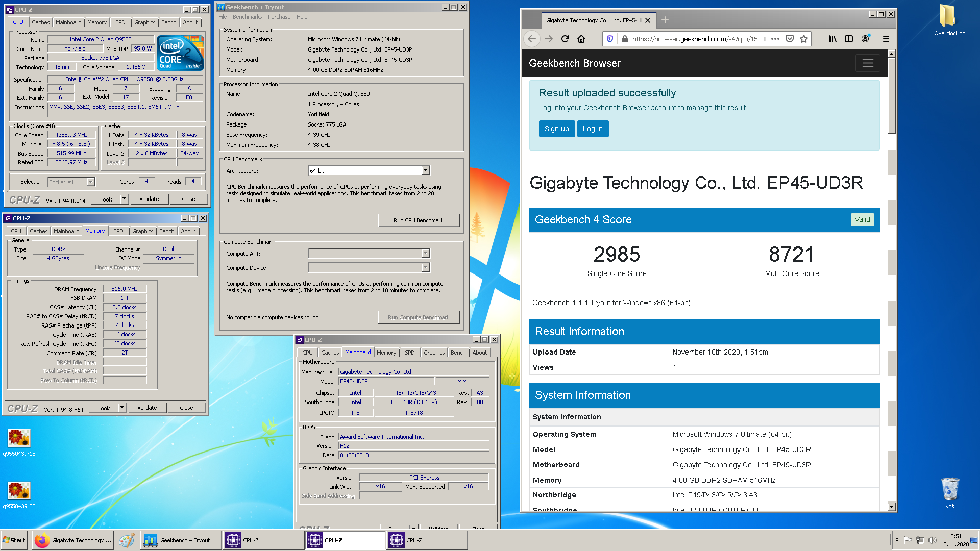Open Firefox library icon
Image resolution: width=980 pixels, height=551 pixels.
pyautogui.click(x=832, y=39)
